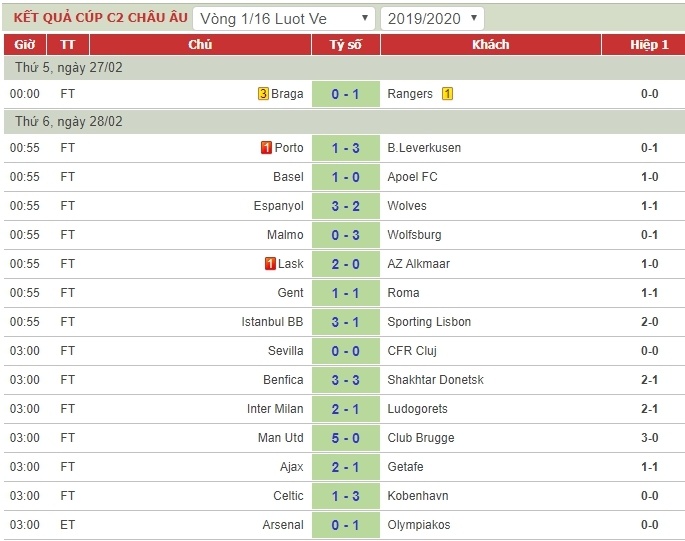Click Lask's red card icon

tap(270, 264)
